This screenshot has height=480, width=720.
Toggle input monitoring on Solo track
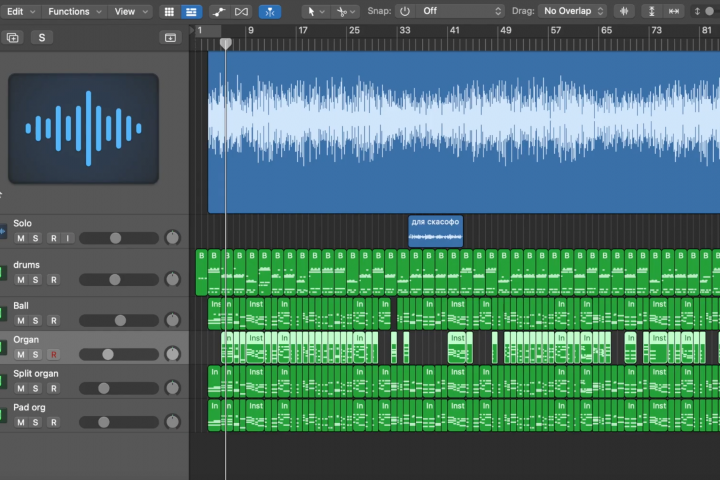(x=68, y=238)
